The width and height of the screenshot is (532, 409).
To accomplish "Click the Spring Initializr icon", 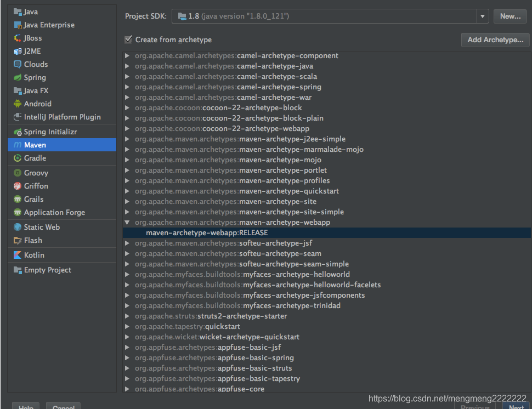I will tap(18, 132).
